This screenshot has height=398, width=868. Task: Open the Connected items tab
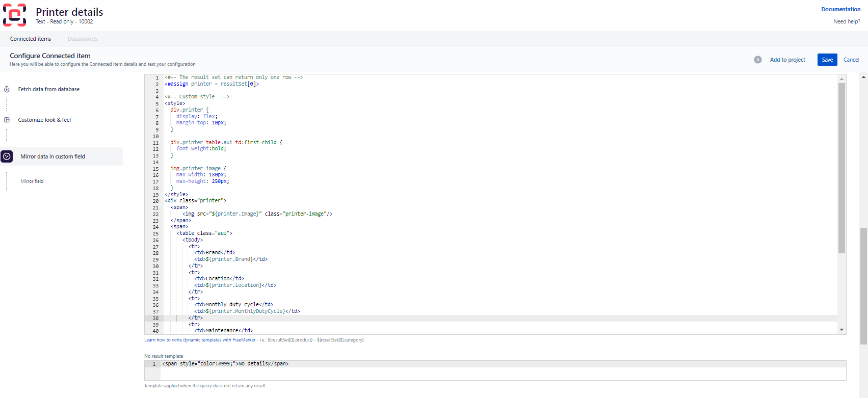point(31,39)
